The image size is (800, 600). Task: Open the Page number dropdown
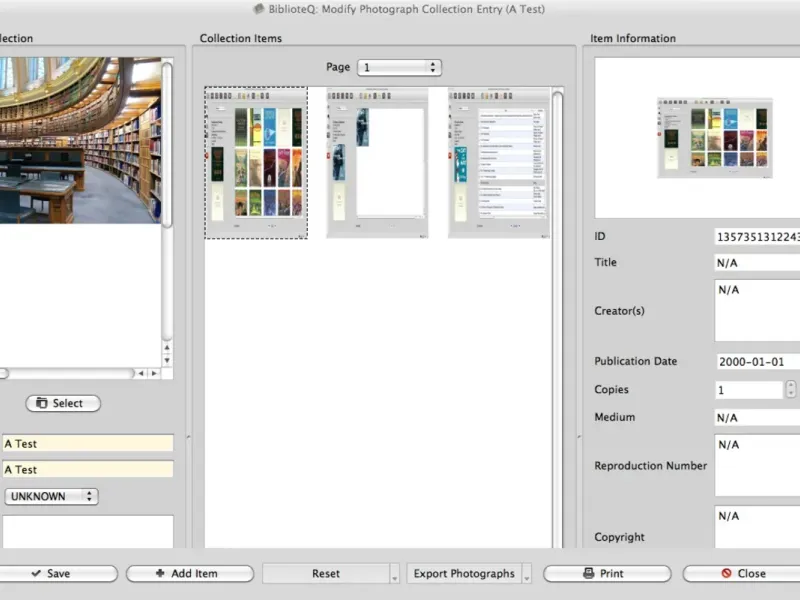point(400,67)
